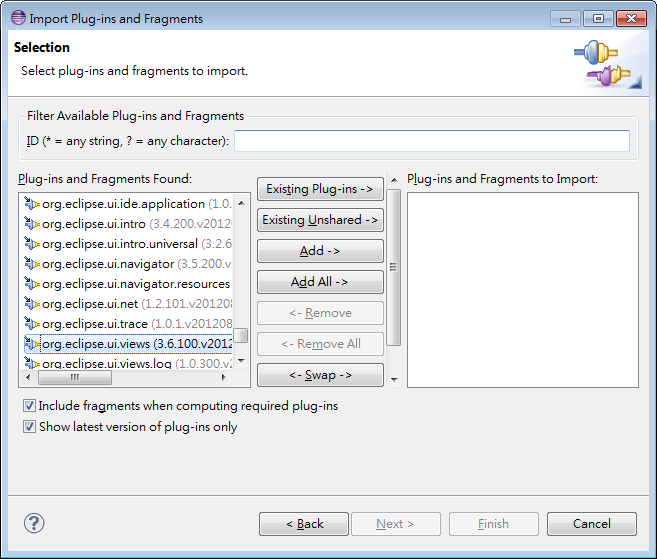Go to previous page with Back
Image resolution: width=657 pixels, height=559 pixels.
coord(304,524)
